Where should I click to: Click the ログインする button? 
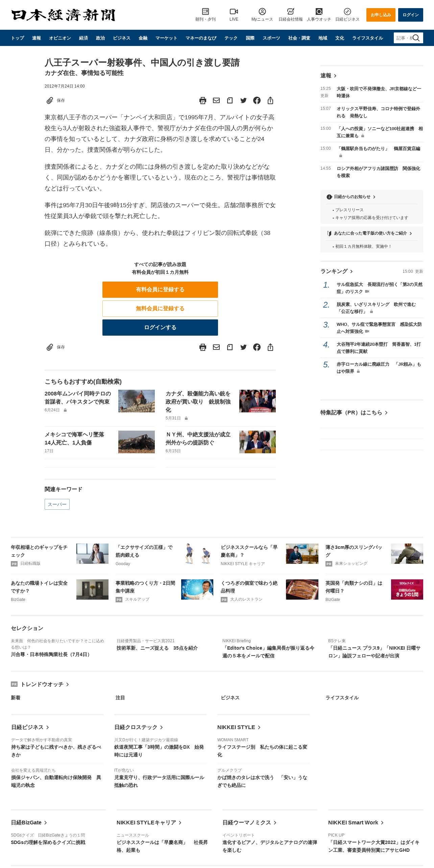(160, 328)
